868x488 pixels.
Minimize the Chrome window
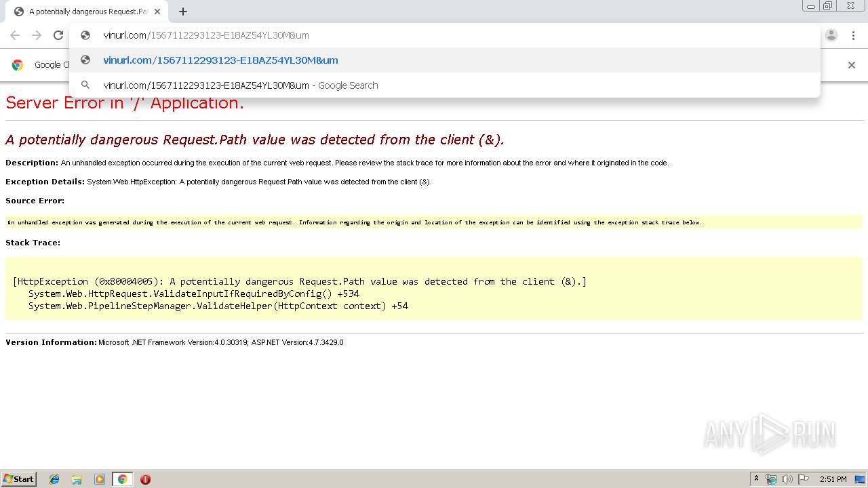[810, 6]
